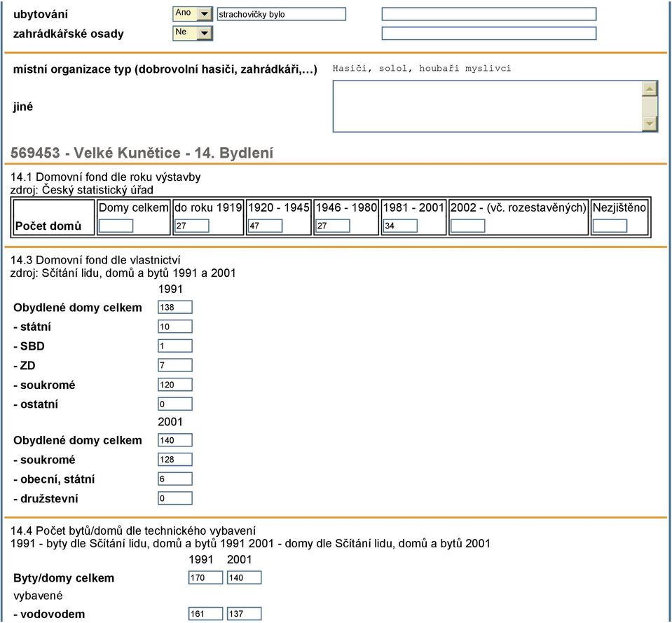Click 1991 '- soukromé' field with 120
672x623 pixels.
pos(175,385)
